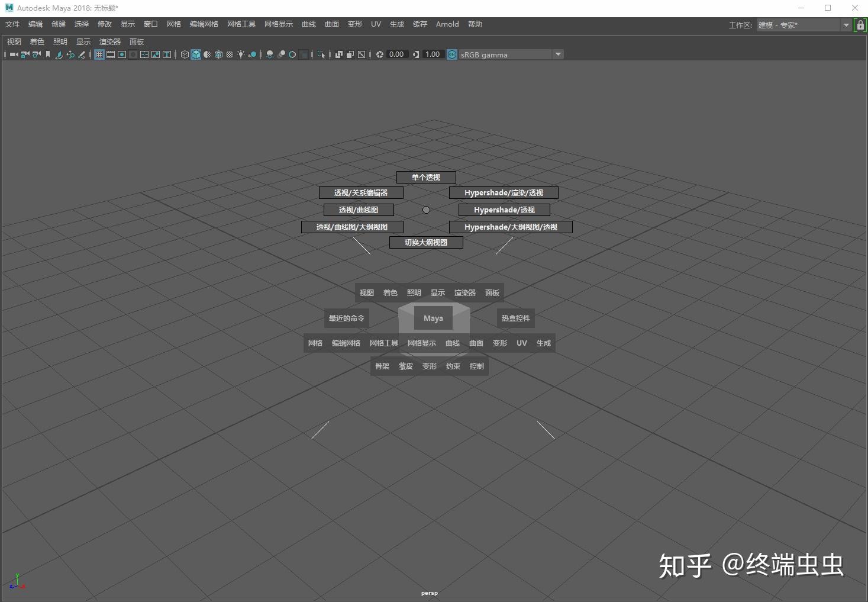
Task: Click 切换大纲视图 in the marking menu
Action: tap(426, 242)
